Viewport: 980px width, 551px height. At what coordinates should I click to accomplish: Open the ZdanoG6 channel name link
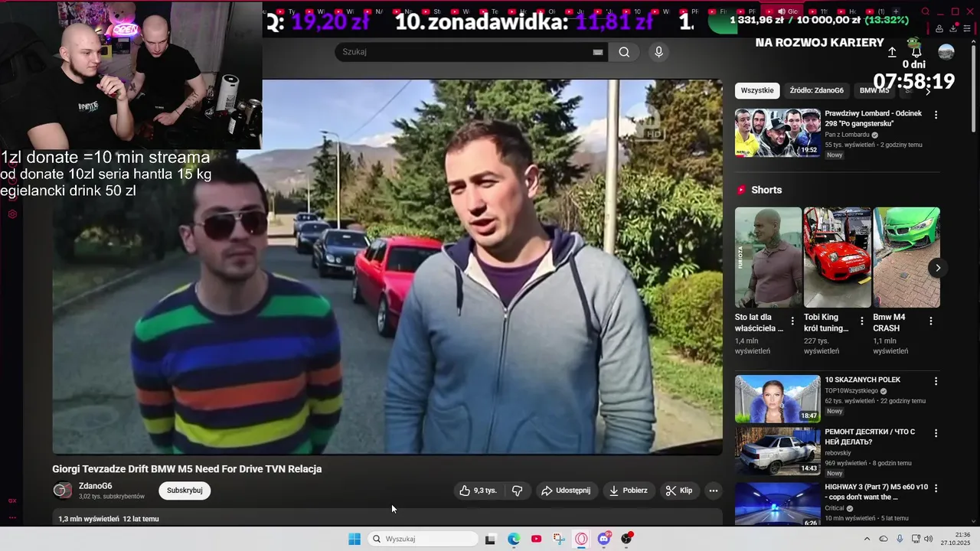(96, 486)
